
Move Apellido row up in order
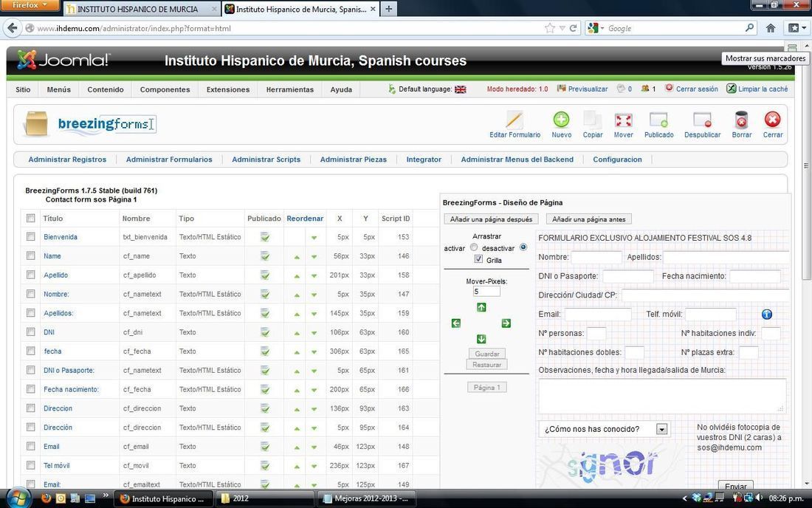click(x=297, y=276)
